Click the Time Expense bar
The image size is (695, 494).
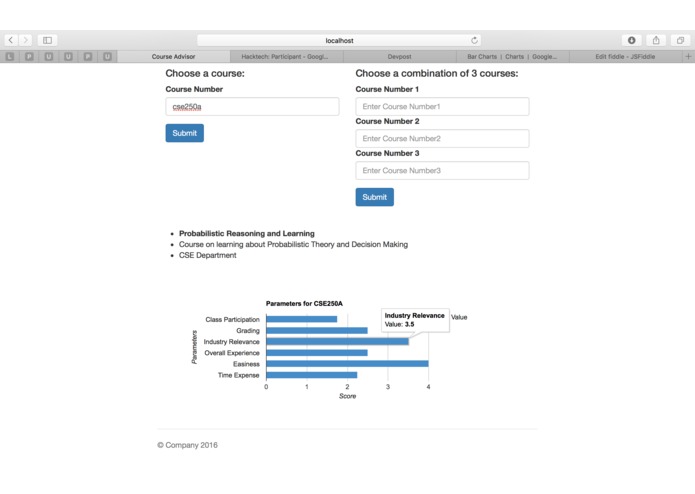pos(312,375)
